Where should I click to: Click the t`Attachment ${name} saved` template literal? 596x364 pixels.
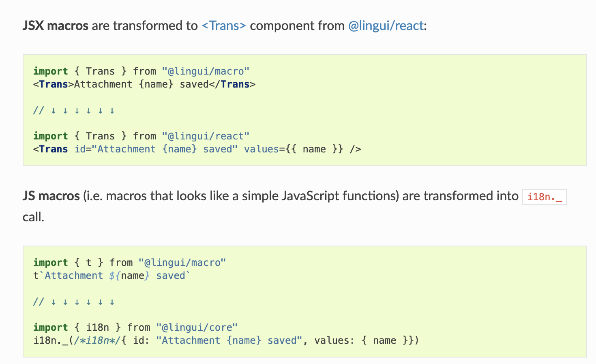111,276
